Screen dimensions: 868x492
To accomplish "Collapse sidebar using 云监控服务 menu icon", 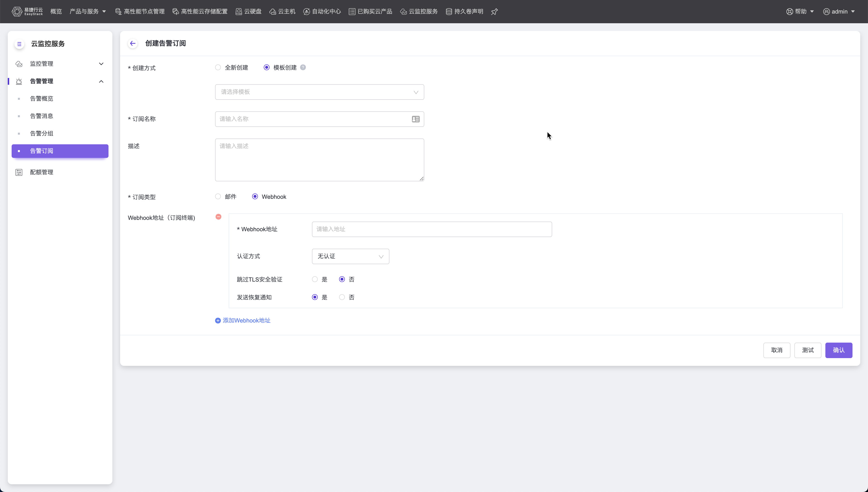I will 19,44.
